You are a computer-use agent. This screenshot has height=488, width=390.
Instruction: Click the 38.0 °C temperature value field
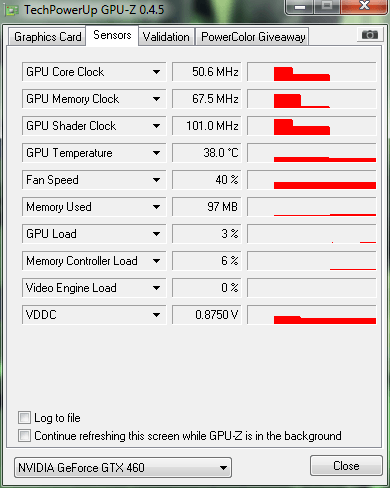[207, 153]
